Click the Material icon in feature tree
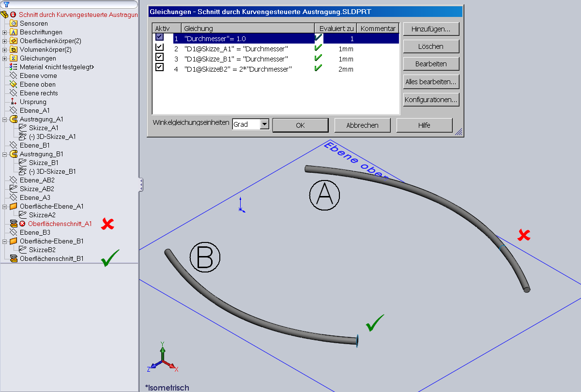This screenshot has width=581, height=392. (14, 67)
